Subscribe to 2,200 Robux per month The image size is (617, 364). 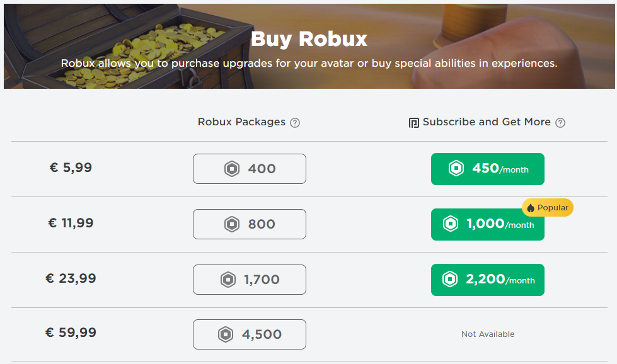(x=488, y=280)
